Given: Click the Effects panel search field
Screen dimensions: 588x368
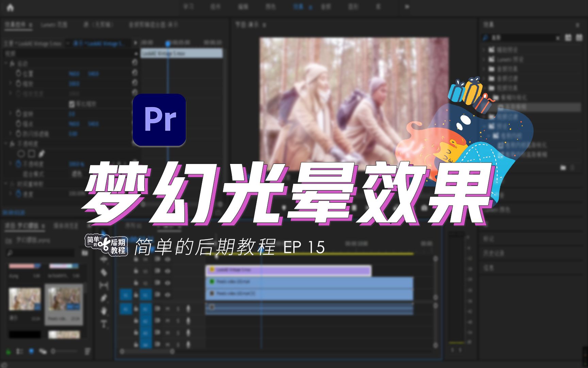Looking at the screenshot, I should point(521,38).
